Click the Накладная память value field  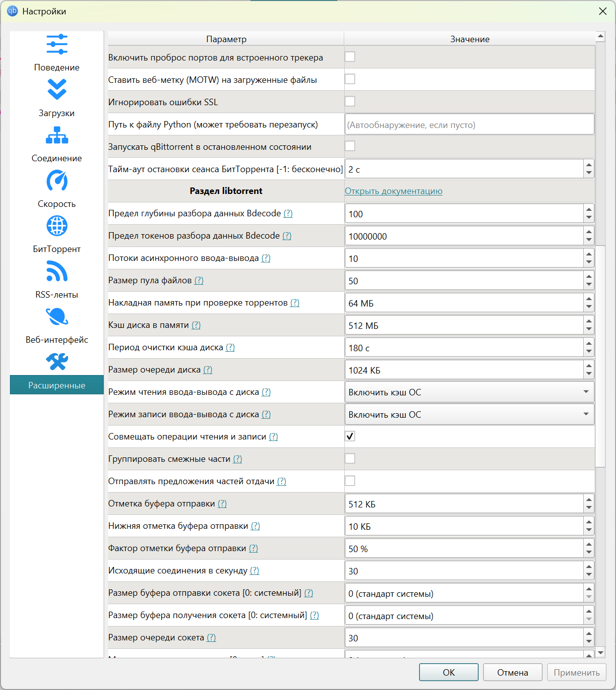(464, 303)
